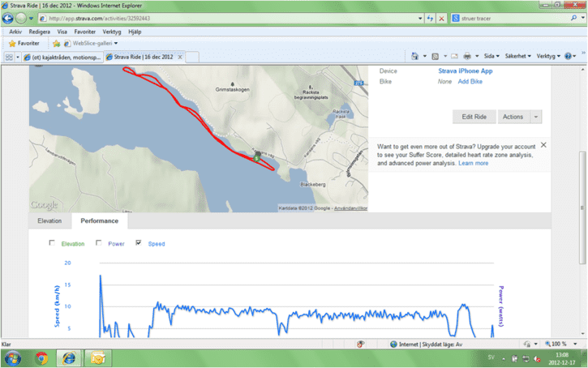The image size is (588, 368).
Task: Click the browser Forward arrow
Action: (21, 18)
